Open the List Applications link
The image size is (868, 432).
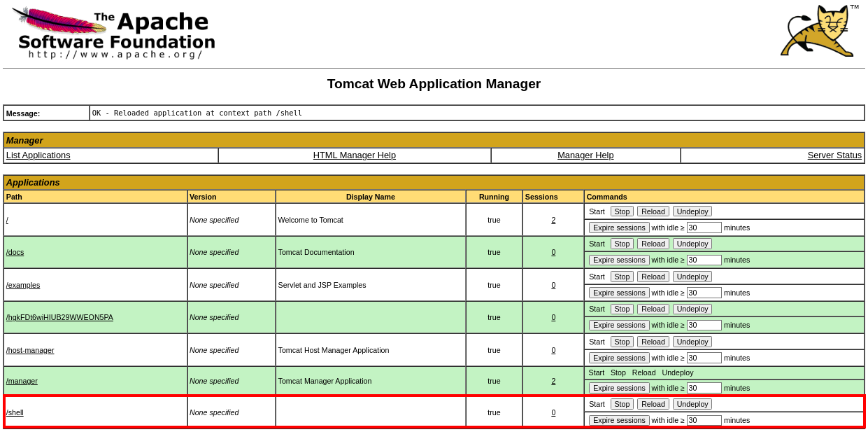click(x=38, y=155)
